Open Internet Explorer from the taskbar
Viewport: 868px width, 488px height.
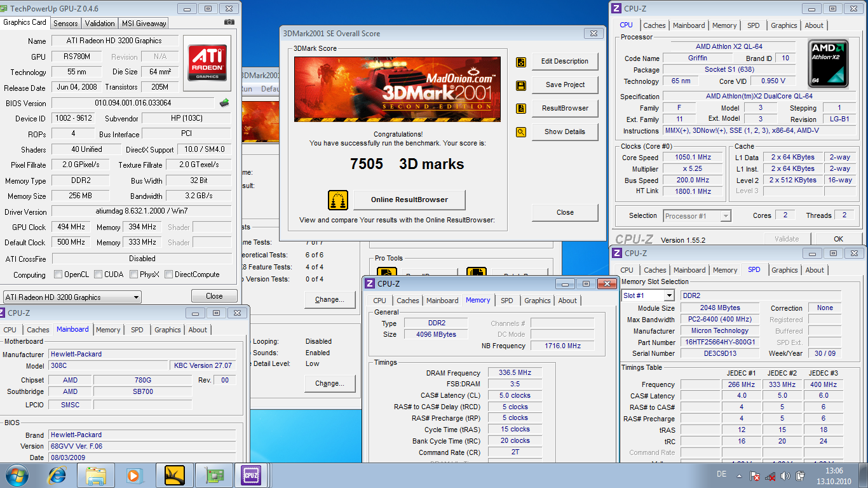pos(58,475)
